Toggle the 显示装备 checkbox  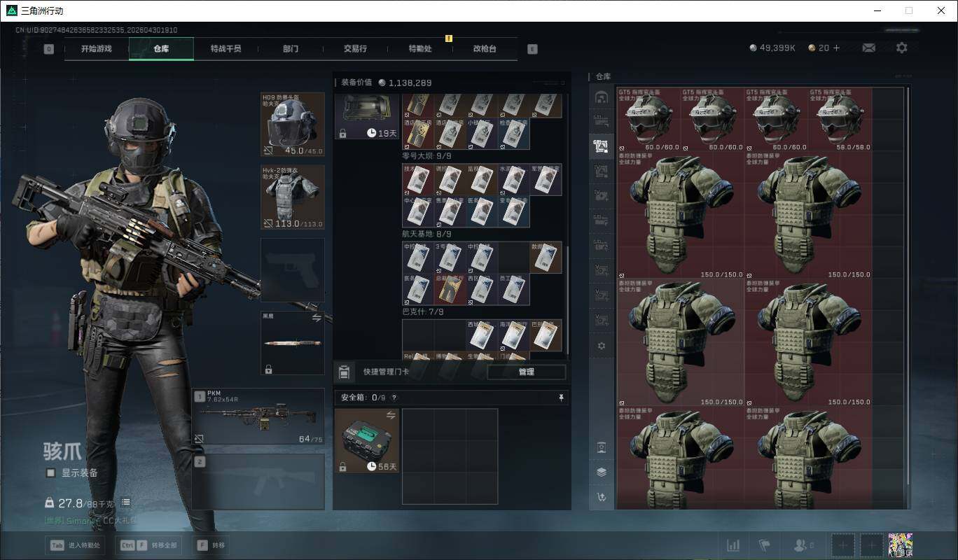point(50,472)
